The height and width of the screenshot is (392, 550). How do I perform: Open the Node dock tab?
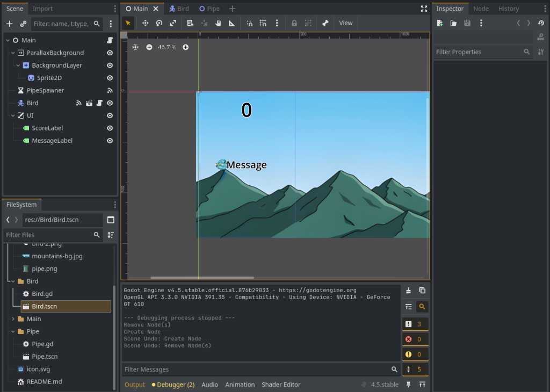click(x=481, y=9)
